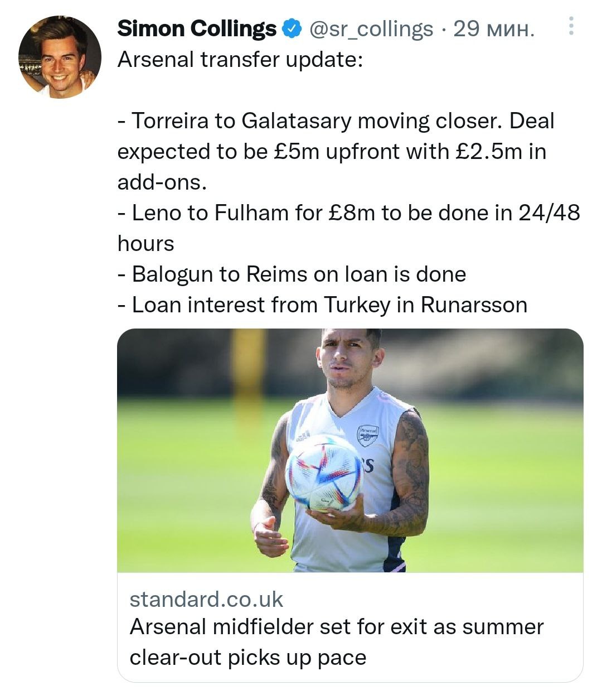Open the three-dot more options menu
This screenshot has width=602, height=700.
click(x=571, y=26)
